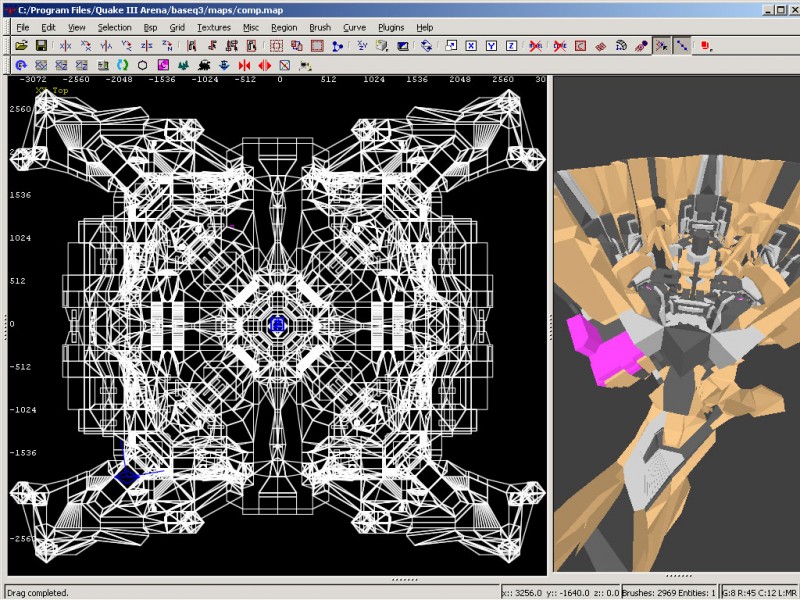Flip selection along the X axis
This screenshot has height=600, width=800.
pos(65,46)
